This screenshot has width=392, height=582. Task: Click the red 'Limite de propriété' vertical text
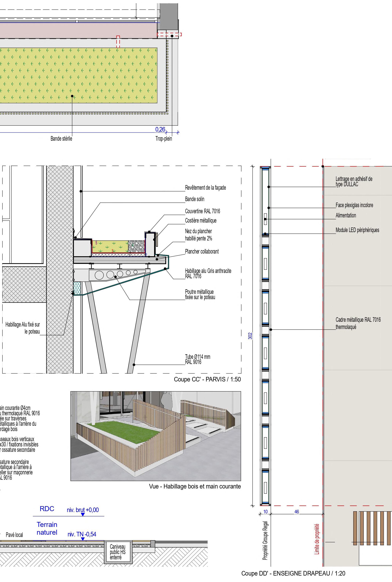pos(317,539)
